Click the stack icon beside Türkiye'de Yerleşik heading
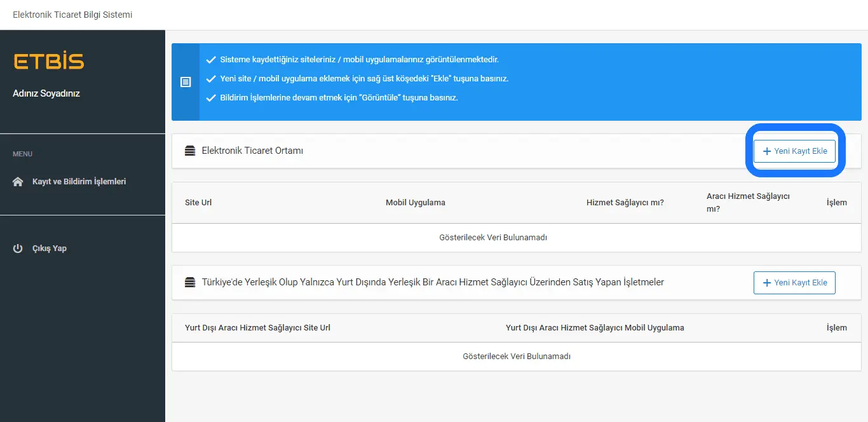This screenshot has height=422, width=868. [x=190, y=283]
